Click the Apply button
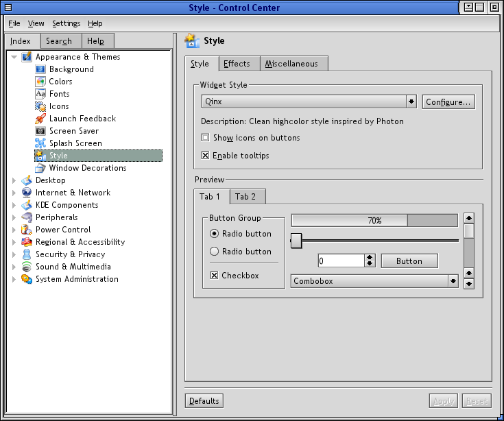The image size is (504, 421). pos(444,400)
